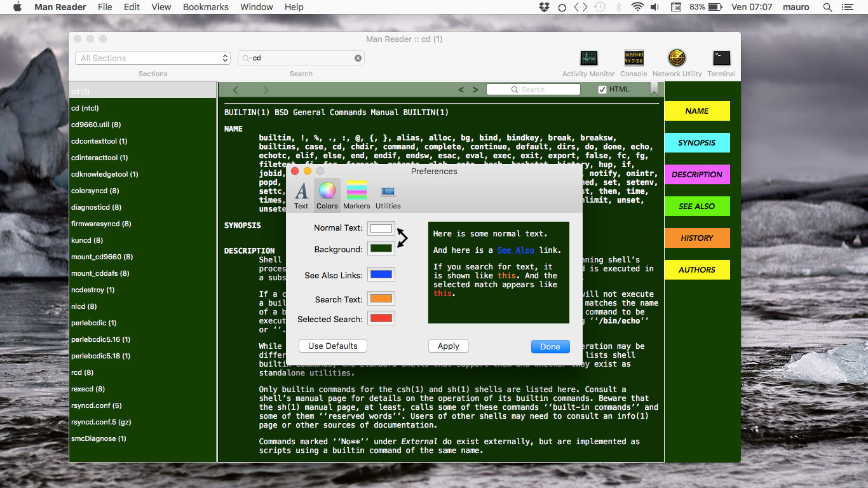
Task: Open the Utilities preferences pane
Action: tap(388, 195)
